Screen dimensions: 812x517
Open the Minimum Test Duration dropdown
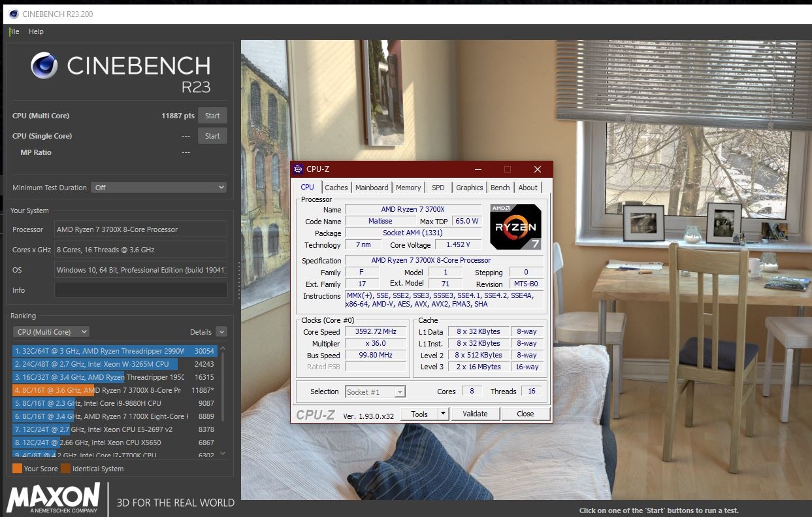tap(159, 188)
